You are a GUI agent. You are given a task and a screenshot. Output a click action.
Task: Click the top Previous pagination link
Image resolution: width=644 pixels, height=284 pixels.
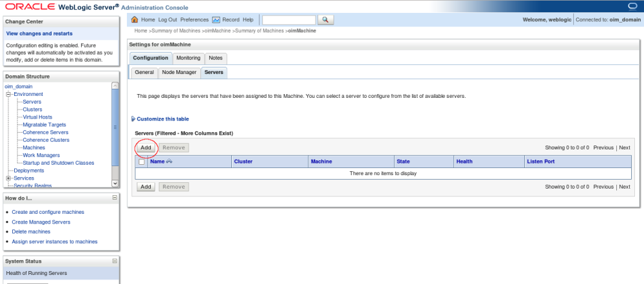603,147
